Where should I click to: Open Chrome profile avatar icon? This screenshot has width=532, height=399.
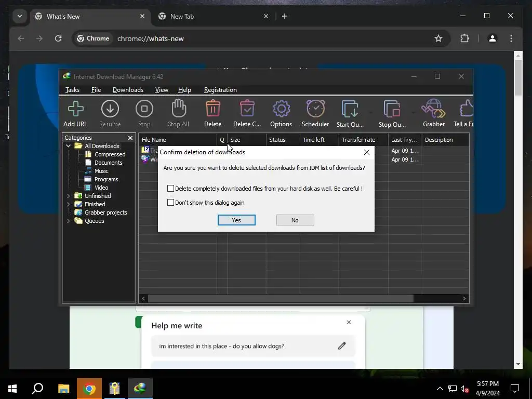click(x=493, y=38)
